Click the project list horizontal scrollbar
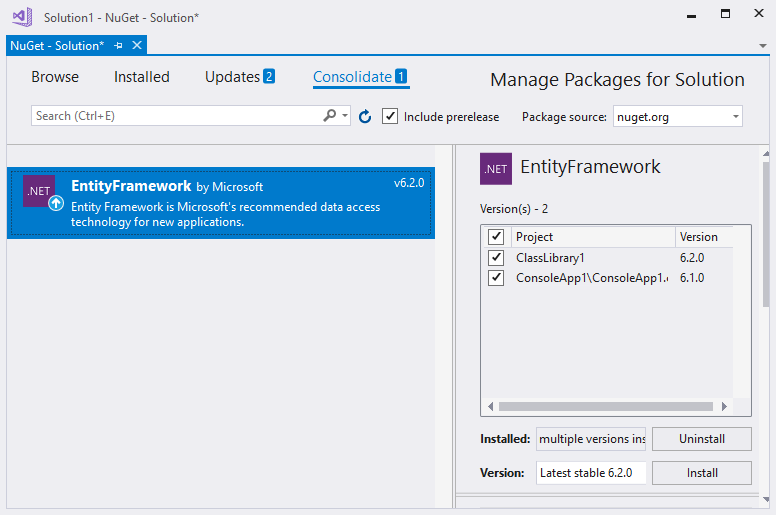The image size is (776, 515). tap(606, 407)
